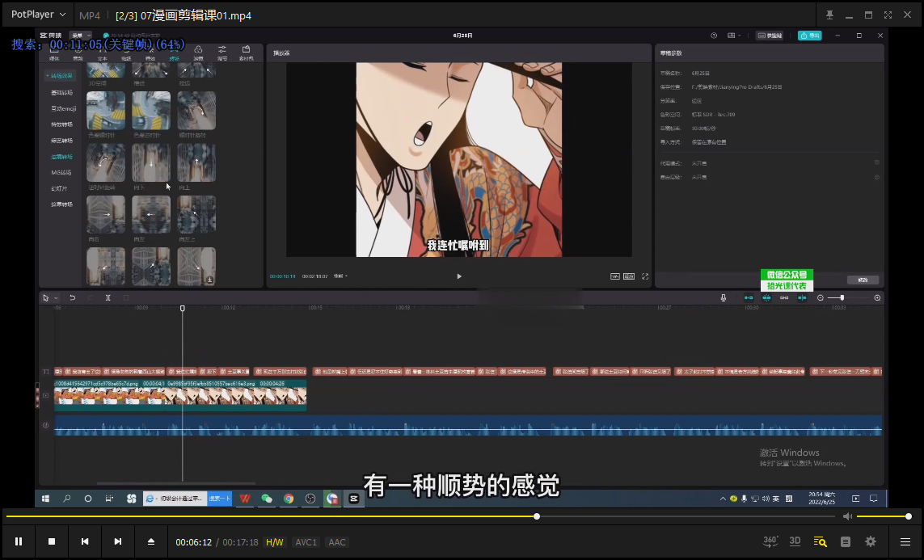
Task: Open editor preview fullscreen icon
Action: point(645,276)
